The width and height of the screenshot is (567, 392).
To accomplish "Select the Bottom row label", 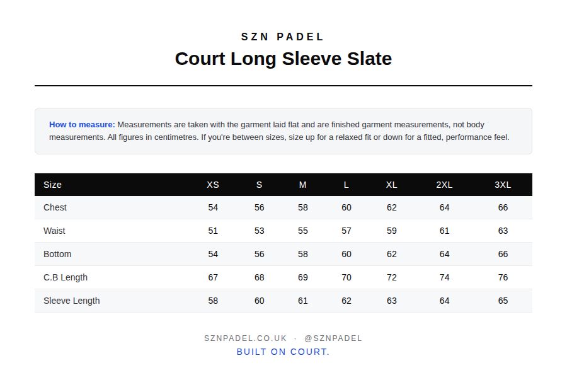I will click(57, 254).
